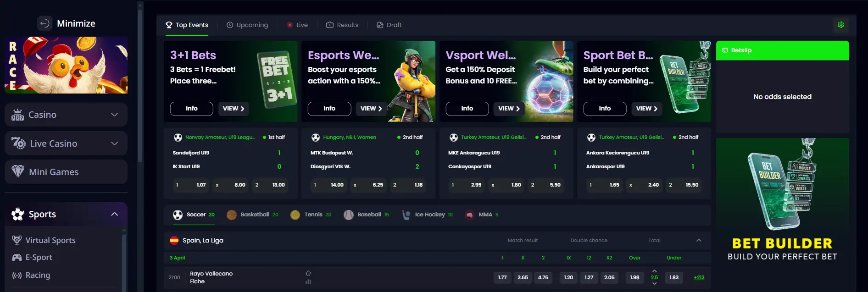Expand the Casino menu chevron
Image resolution: width=868 pixels, height=292 pixels.
coord(115,115)
